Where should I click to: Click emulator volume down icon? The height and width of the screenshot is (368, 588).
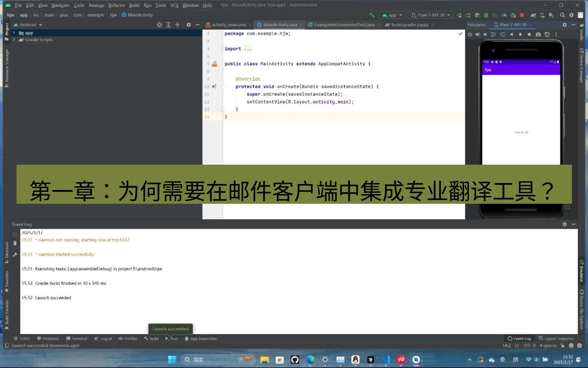[486, 34]
